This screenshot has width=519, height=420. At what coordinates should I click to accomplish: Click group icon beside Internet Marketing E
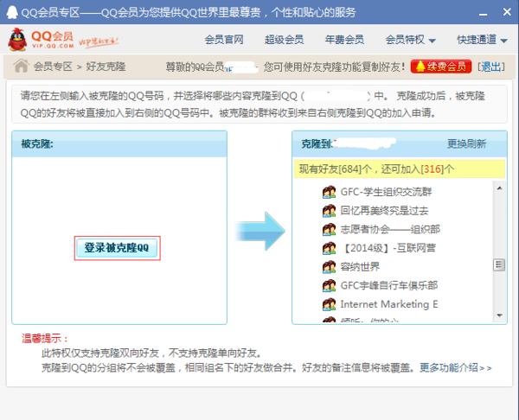pos(329,305)
